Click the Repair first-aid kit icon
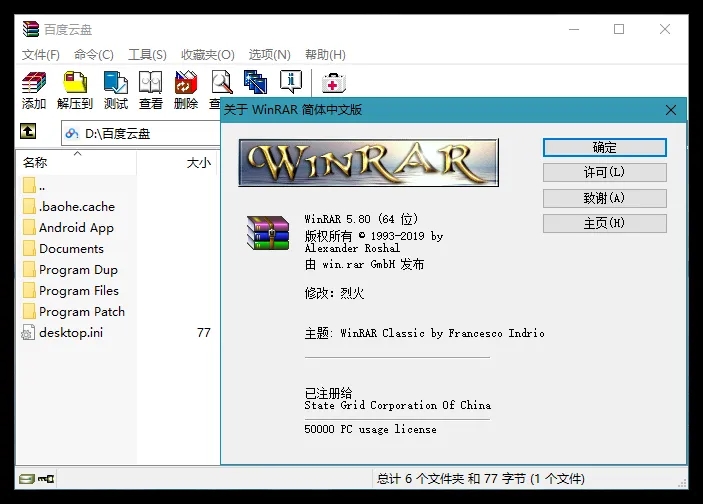 coord(334,83)
